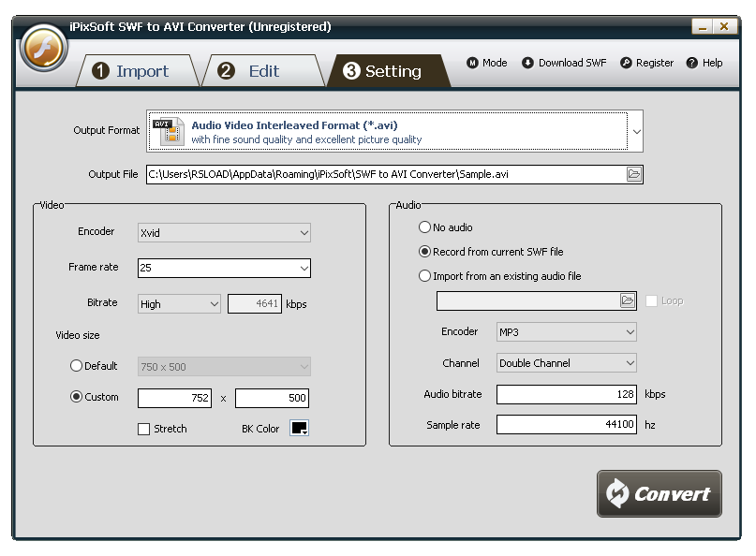Click the step 1 number badge
The width and height of the screenshot is (756, 556).
pos(100,71)
